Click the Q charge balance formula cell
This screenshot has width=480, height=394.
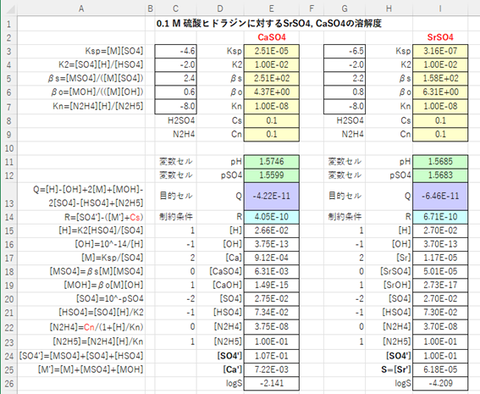click(81, 196)
